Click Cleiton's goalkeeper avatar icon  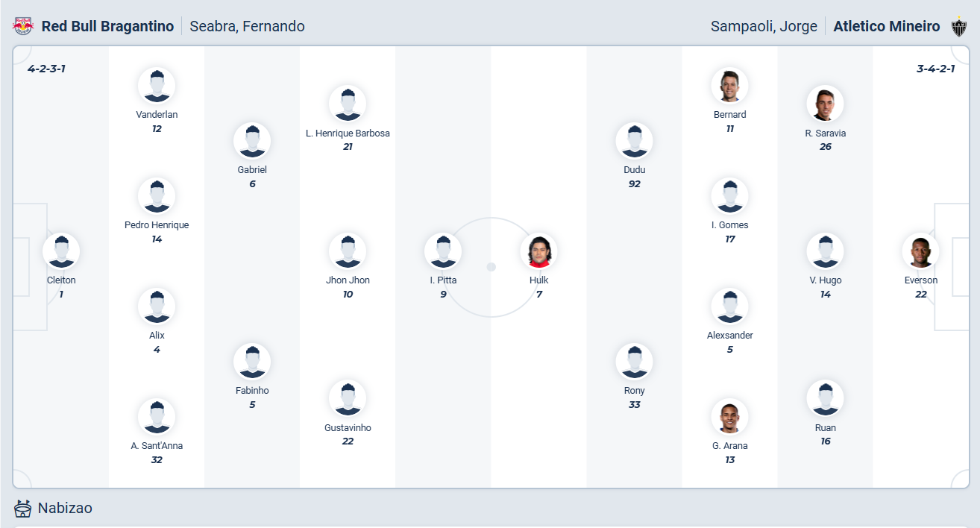[x=61, y=251]
